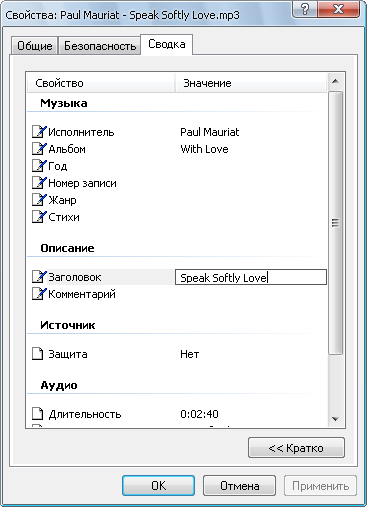
Task: Click the vertical scrollbar thumb
Action: [x=335, y=223]
